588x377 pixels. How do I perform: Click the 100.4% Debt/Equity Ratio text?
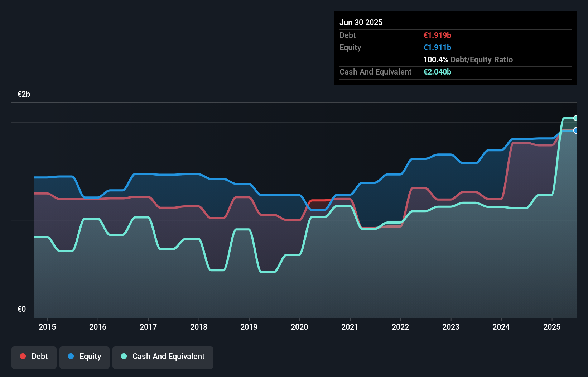(468, 60)
